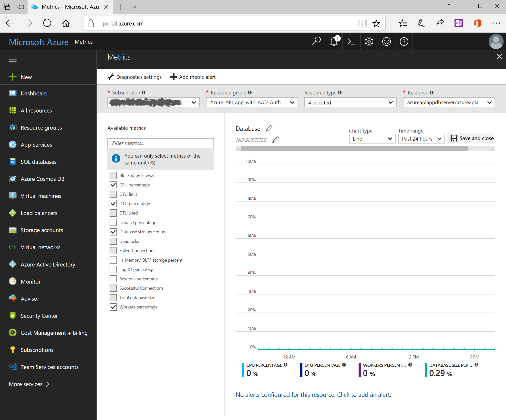Screen dimensions: 506x420
Task: Click the pencil icon beside Database title
Action: 269,128
